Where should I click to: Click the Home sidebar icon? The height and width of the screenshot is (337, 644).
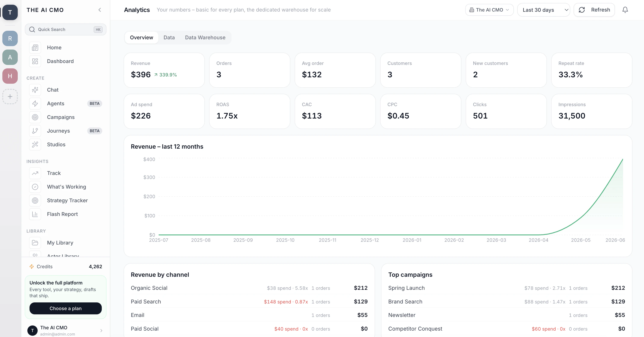tap(35, 47)
